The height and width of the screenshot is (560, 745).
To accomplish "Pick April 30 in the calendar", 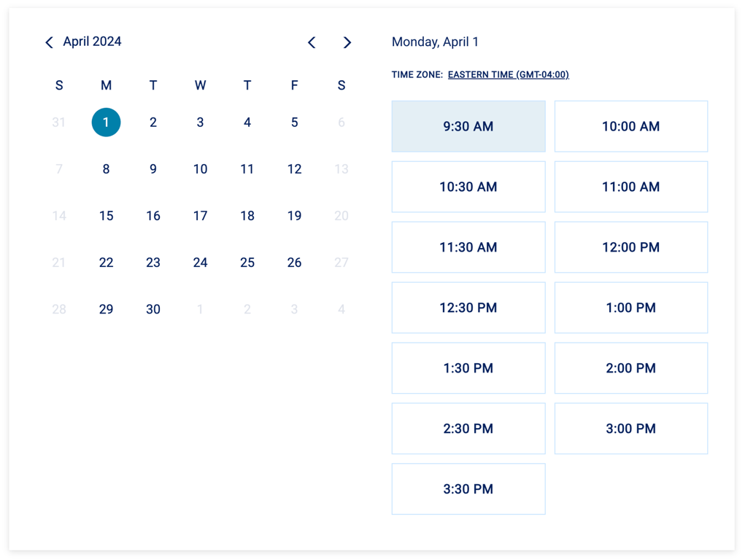I will [x=153, y=309].
